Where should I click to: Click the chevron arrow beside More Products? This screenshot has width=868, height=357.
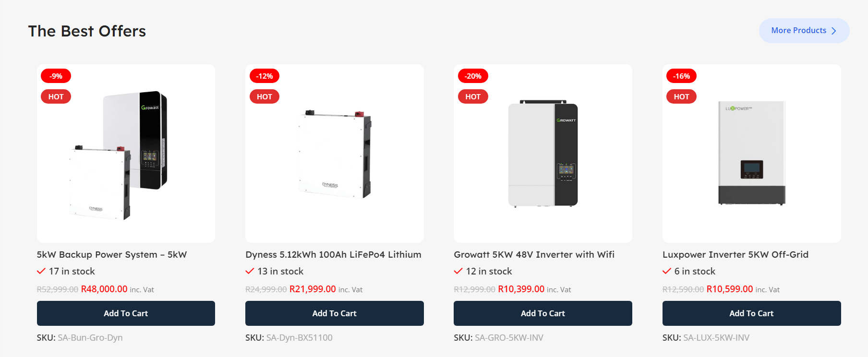(x=834, y=31)
